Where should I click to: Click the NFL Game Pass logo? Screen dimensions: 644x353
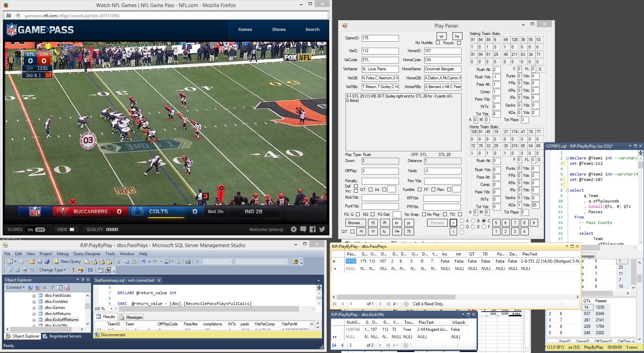coord(40,30)
